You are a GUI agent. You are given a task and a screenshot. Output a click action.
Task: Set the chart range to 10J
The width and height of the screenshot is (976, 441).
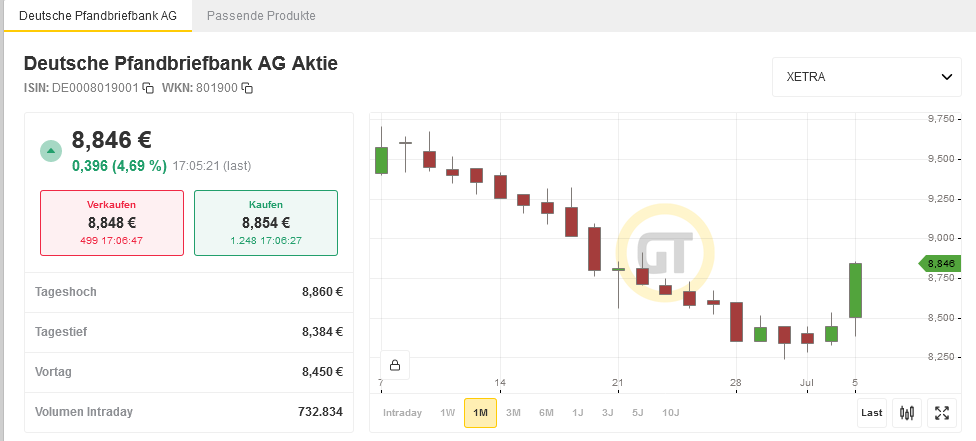pyautogui.click(x=670, y=412)
